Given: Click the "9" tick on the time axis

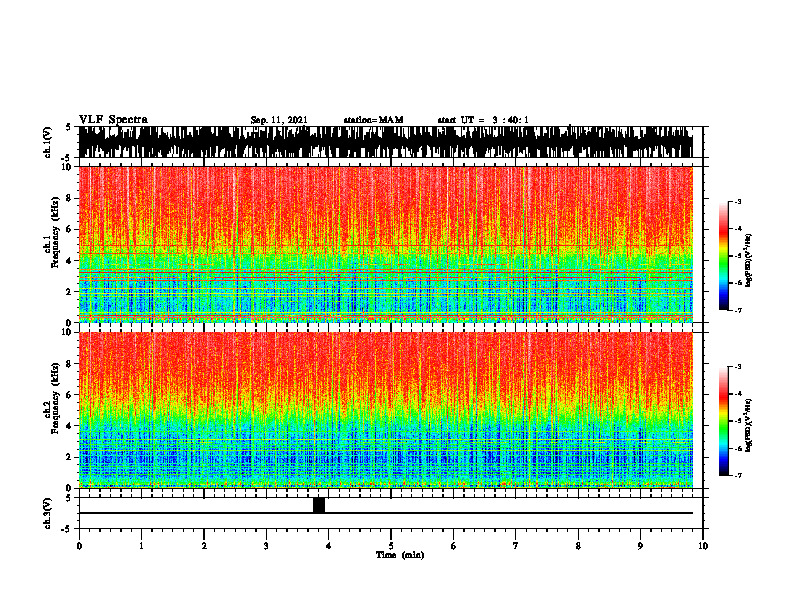Looking at the screenshot, I should tap(640, 546).
